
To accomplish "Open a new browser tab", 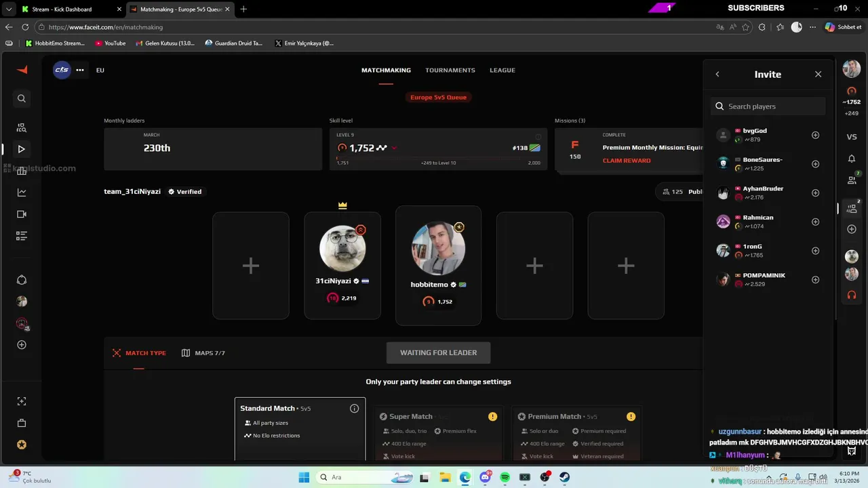I will (243, 9).
